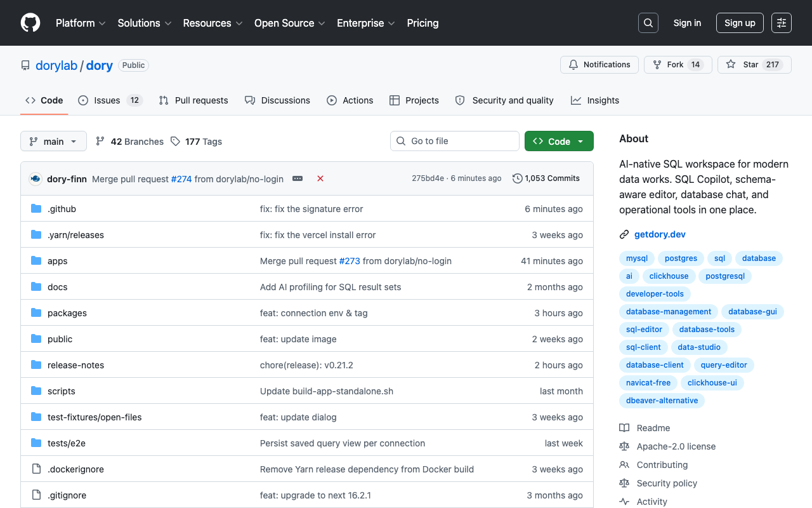Open the test-fixtures/open-files folder
This screenshot has height=508, width=812.
click(95, 417)
